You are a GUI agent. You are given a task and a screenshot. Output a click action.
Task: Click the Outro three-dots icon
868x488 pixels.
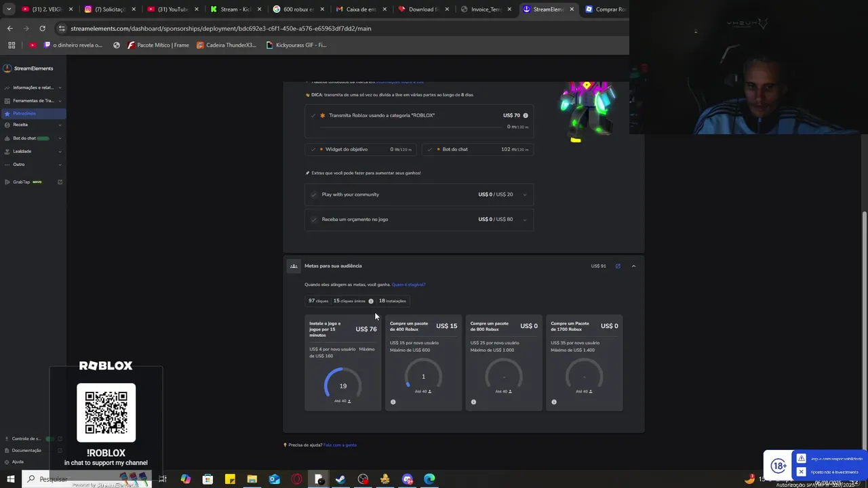(7, 164)
